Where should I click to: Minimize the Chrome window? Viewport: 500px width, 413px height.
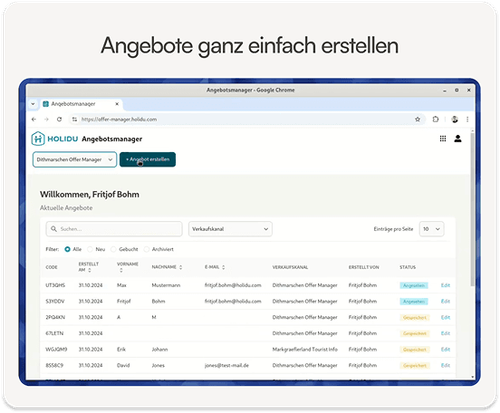[444, 90]
